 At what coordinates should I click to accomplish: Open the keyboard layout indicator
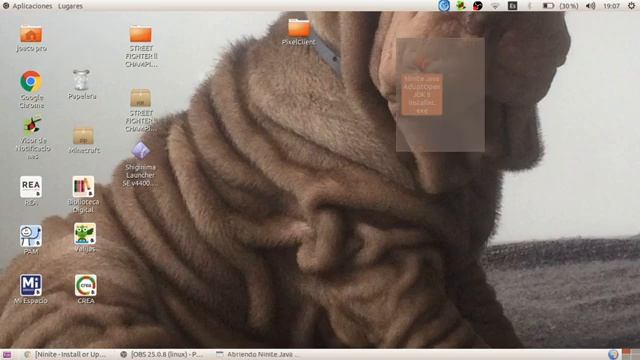tap(512, 6)
